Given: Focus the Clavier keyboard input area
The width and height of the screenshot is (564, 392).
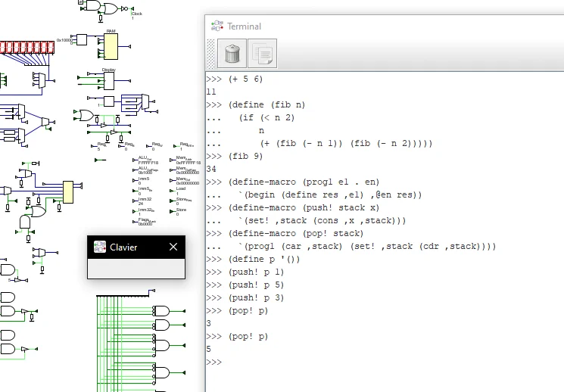Looking at the screenshot, I should [136, 269].
